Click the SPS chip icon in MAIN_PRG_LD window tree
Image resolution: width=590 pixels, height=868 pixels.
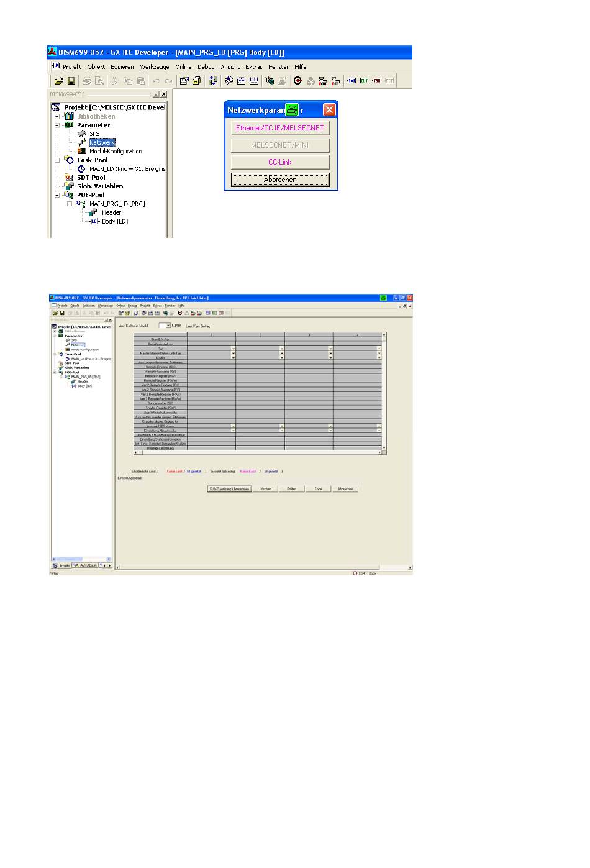[x=82, y=134]
